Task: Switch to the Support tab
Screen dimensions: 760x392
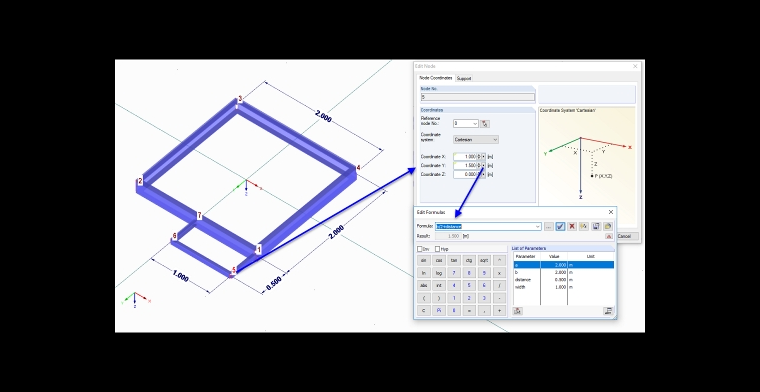Action: 463,78
